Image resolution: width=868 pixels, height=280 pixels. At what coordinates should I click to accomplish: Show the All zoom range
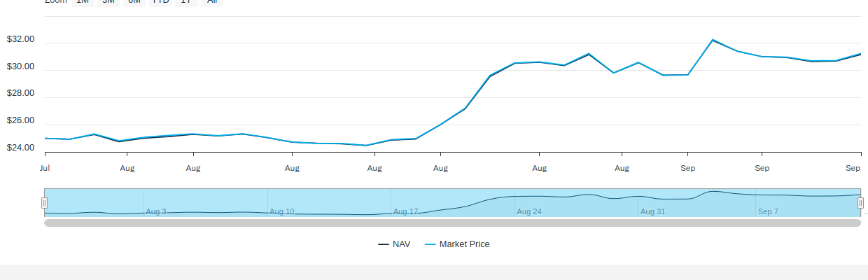click(212, 2)
